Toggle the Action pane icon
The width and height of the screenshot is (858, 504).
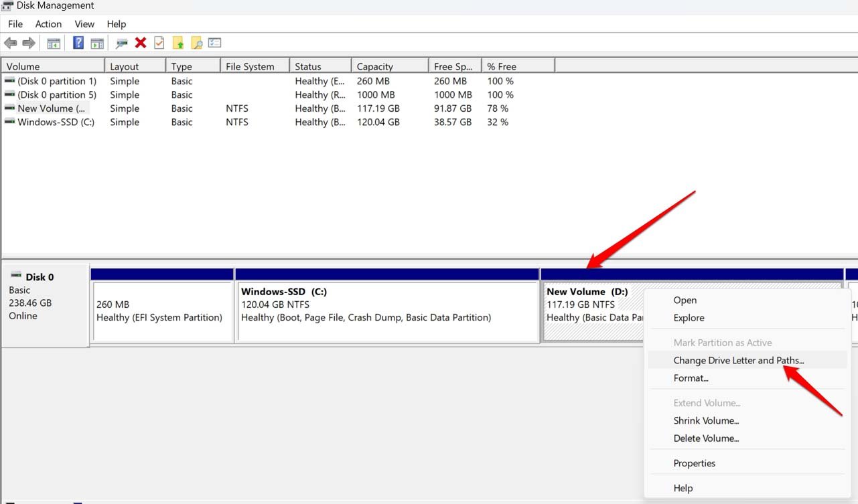(x=97, y=42)
